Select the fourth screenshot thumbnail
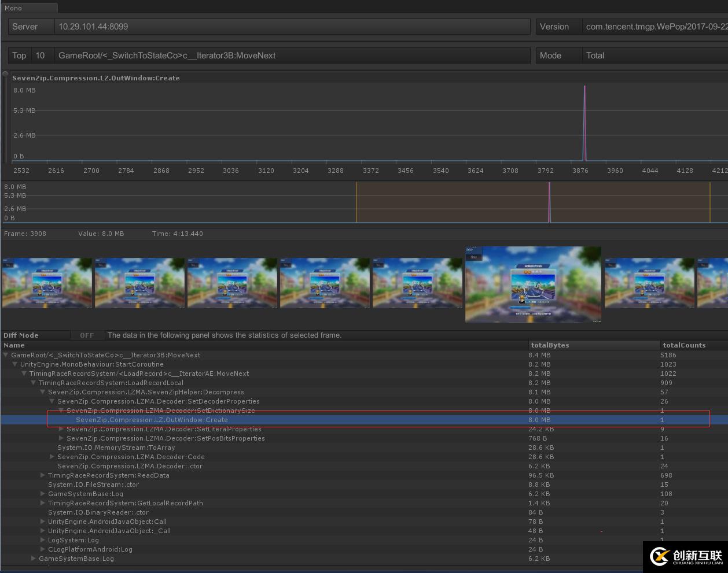Screen dimensions: 728x573 coord(325,283)
